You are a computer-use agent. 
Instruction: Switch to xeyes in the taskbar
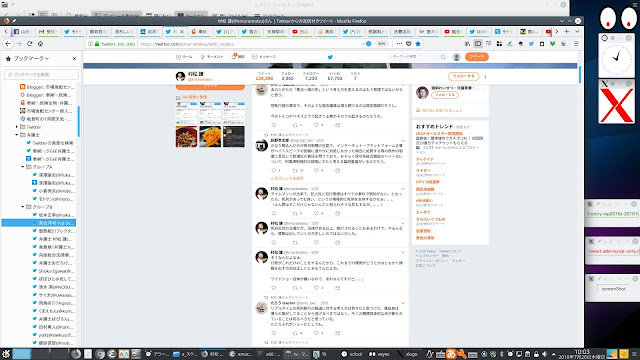click(380, 354)
